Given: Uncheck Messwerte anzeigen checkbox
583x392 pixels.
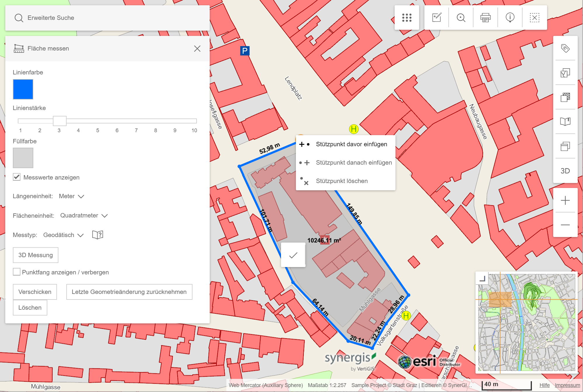Looking at the screenshot, I should click(17, 177).
